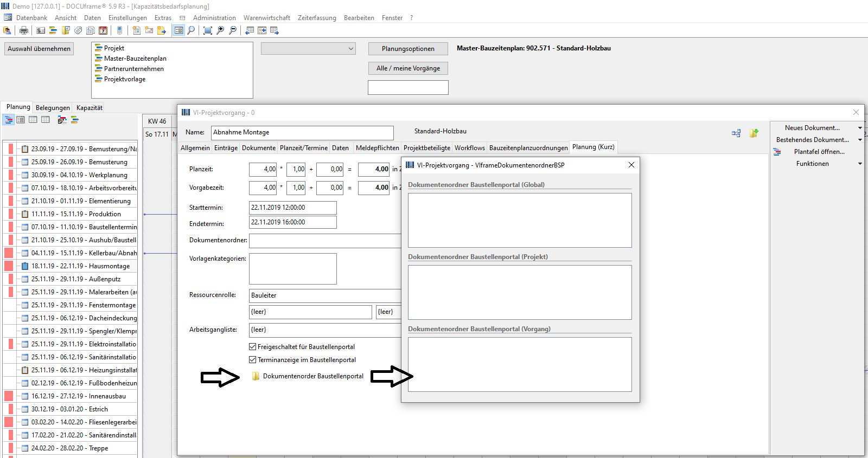Open the Datenbank menu
Image resolution: width=868 pixels, height=458 pixels.
(x=31, y=18)
